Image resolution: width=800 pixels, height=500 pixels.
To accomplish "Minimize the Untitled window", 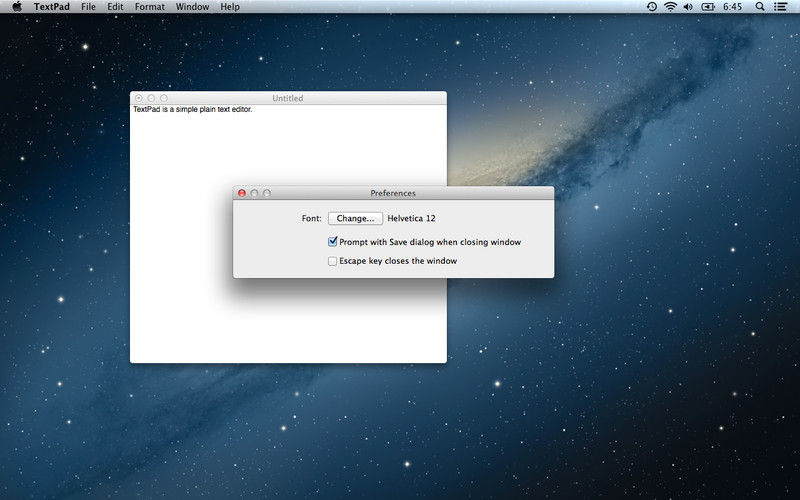I will point(151,98).
